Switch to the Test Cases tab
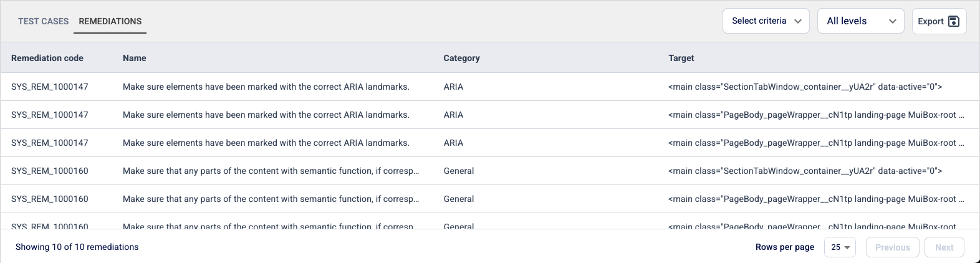980x263 pixels. [x=43, y=21]
